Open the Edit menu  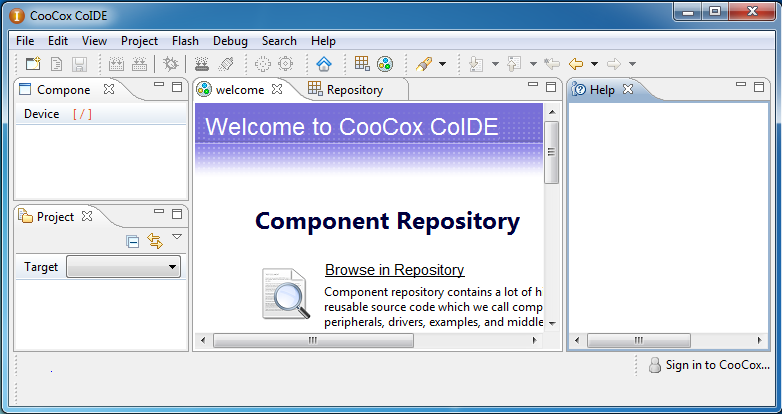coord(58,41)
